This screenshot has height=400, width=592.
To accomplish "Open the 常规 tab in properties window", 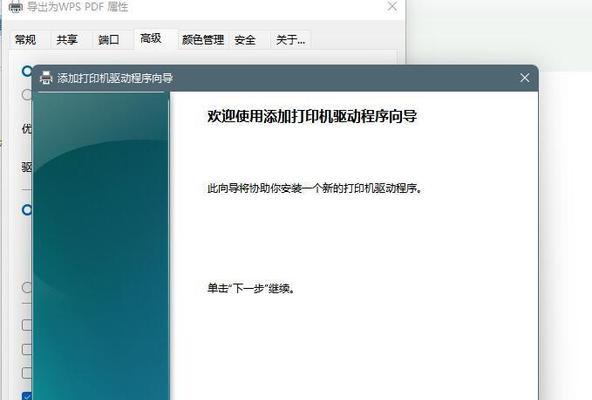I will 26,40.
